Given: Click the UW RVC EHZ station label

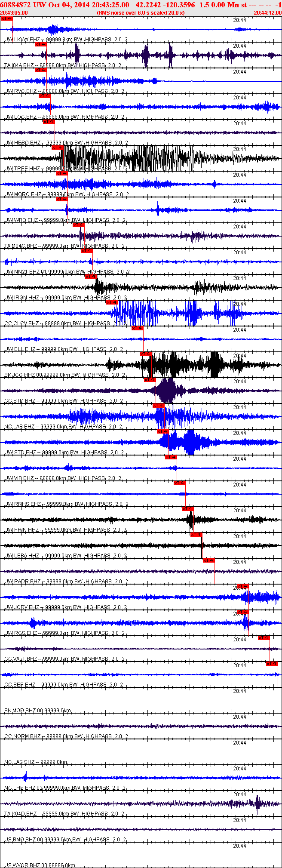Looking at the screenshot, I should click(64, 91).
